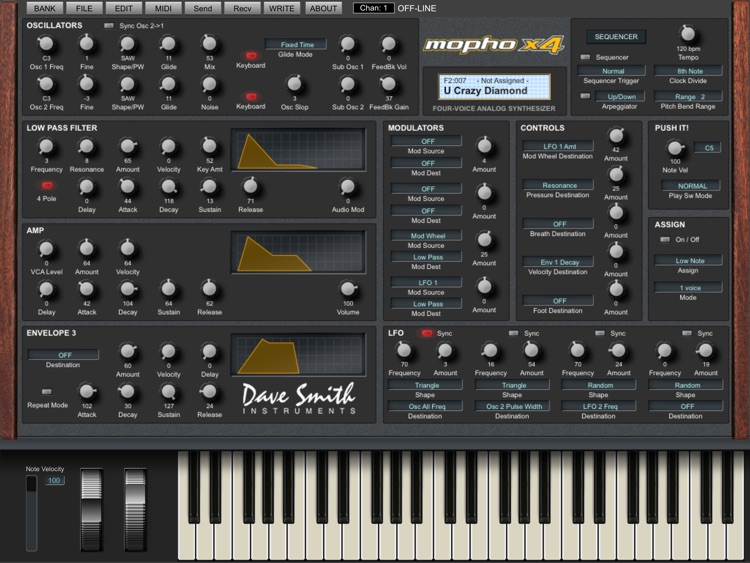Click the pitch bend wheel

[91, 510]
